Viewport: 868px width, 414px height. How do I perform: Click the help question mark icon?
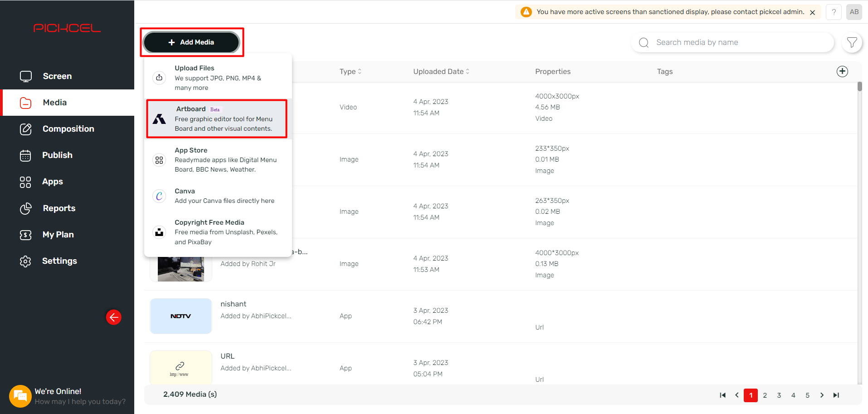(x=834, y=12)
